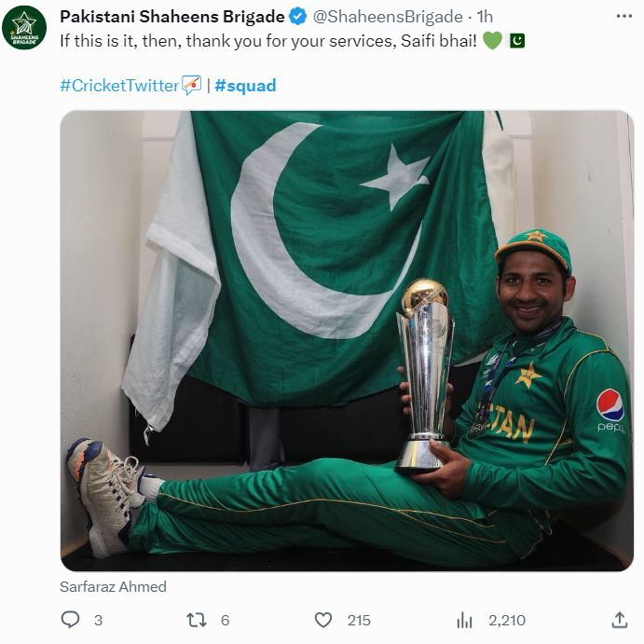The image size is (644, 644).
Task: Open the view analytics bar chart icon
Action: (464, 620)
